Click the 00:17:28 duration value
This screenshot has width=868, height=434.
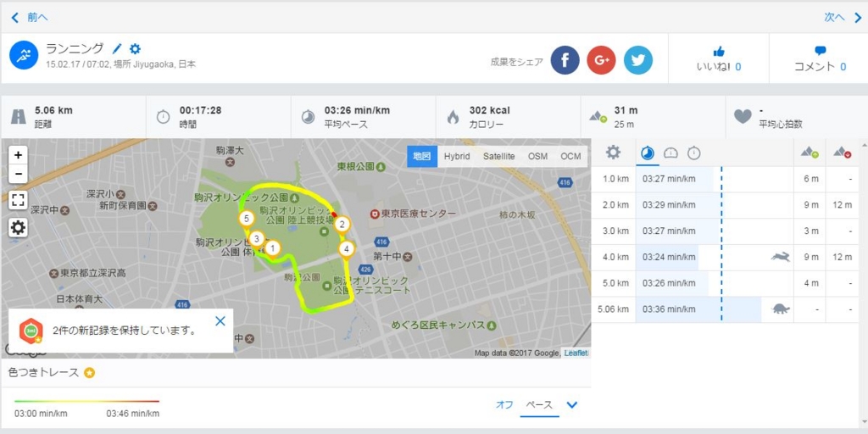pos(200,110)
